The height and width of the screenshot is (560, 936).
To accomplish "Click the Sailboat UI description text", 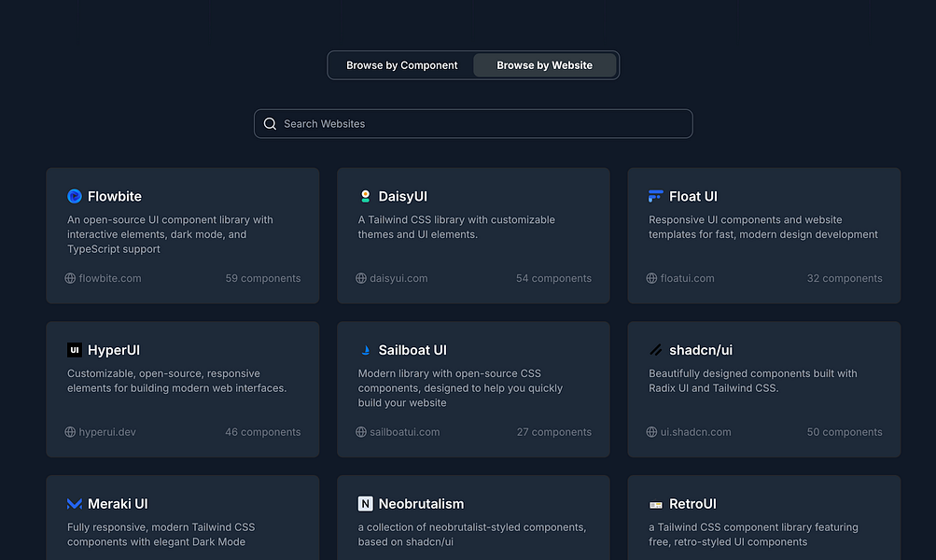I will pyautogui.click(x=460, y=388).
